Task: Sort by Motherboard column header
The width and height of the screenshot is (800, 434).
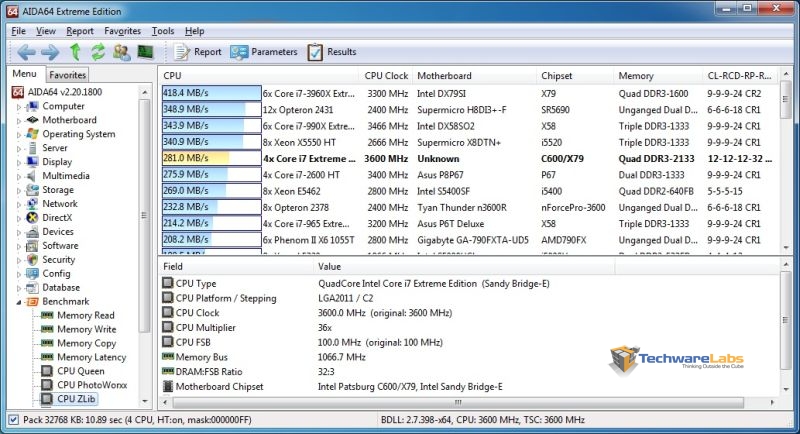Action: pos(474,75)
